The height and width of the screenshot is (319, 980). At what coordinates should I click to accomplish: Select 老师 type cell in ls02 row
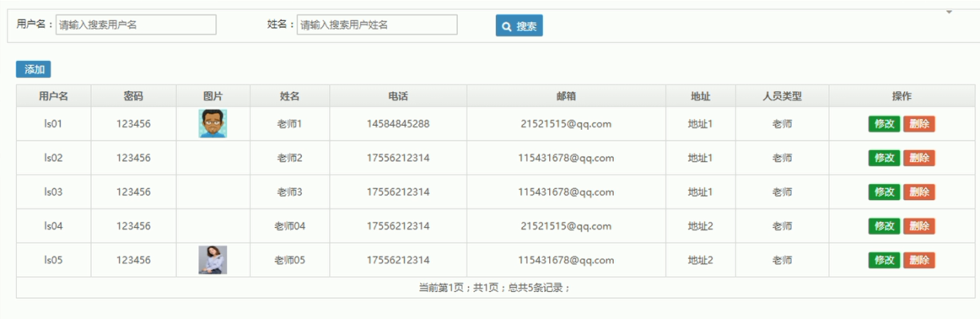[x=782, y=158]
